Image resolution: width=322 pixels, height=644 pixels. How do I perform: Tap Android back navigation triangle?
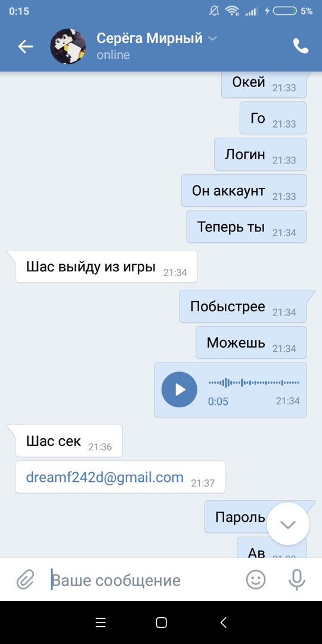click(223, 623)
